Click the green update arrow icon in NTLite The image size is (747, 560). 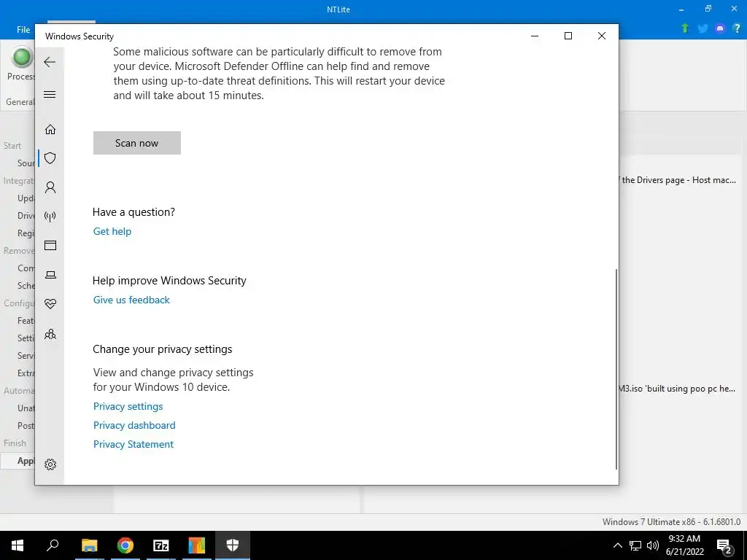coord(685,28)
